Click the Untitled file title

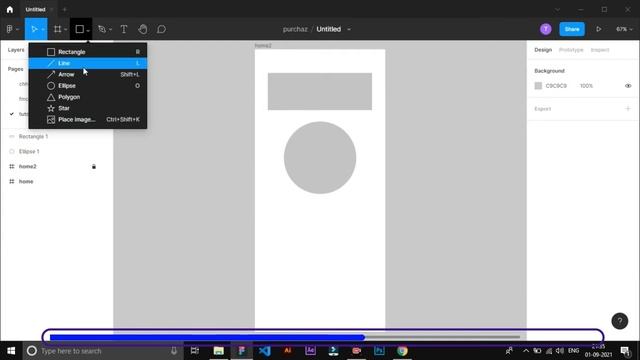[329, 29]
